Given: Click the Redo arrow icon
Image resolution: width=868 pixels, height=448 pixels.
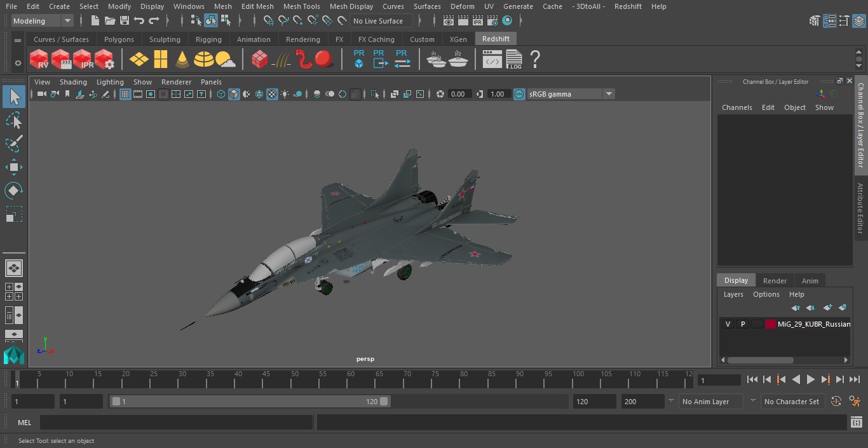Looking at the screenshot, I should [x=154, y=21].
